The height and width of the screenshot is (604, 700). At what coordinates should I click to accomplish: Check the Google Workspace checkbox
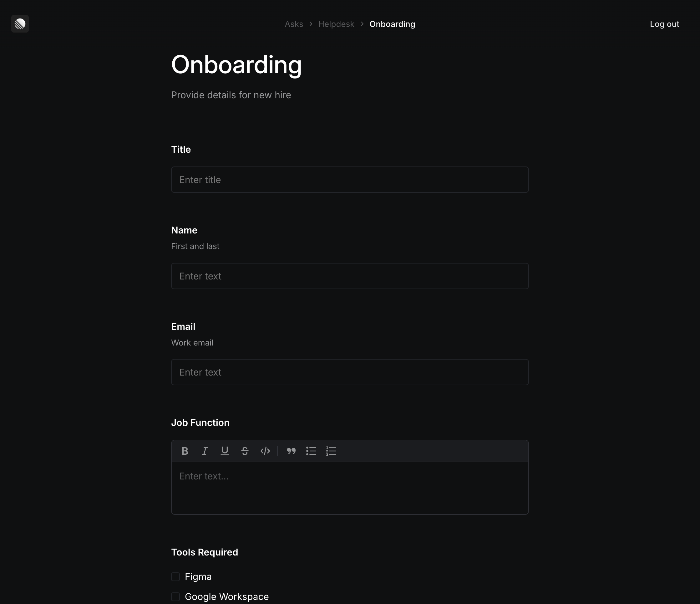[175, 596]
